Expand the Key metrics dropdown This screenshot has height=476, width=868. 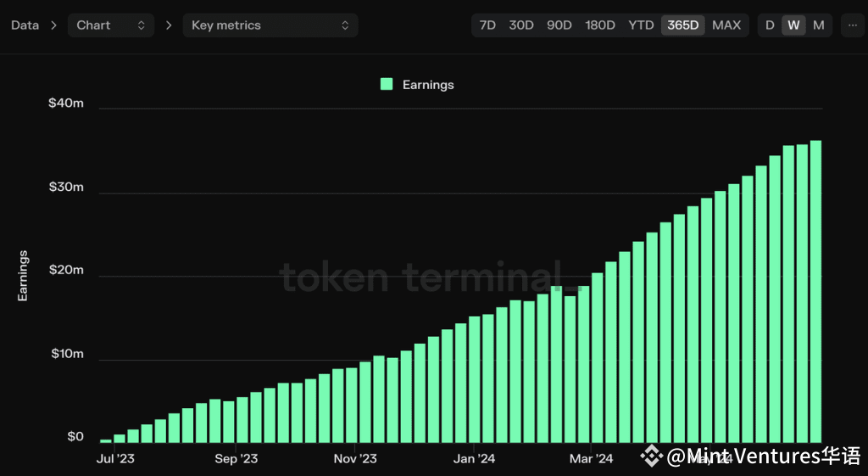(x=270, y=25)
